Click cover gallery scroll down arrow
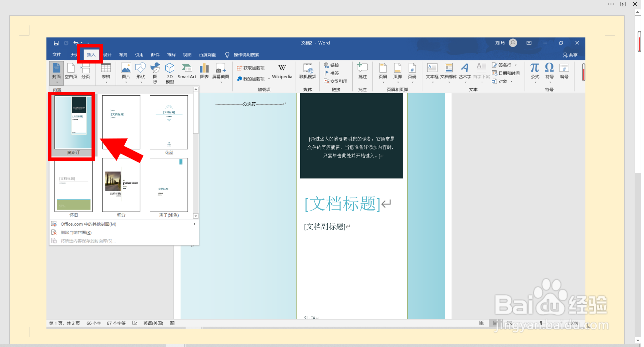The height and width of the screenshot is (347, 644). coord(196,216)
